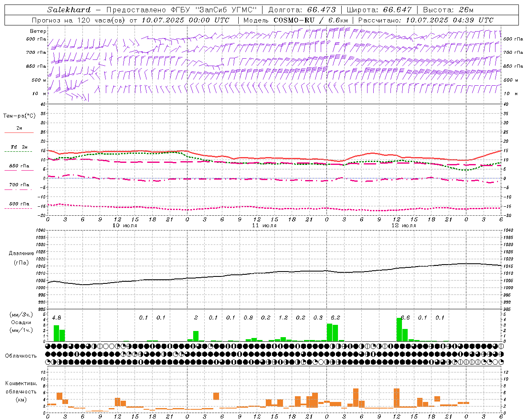This screenshot has height=420, width=525.
Task: Click the 1.2 precipitation total
Action: pos(283,318)
